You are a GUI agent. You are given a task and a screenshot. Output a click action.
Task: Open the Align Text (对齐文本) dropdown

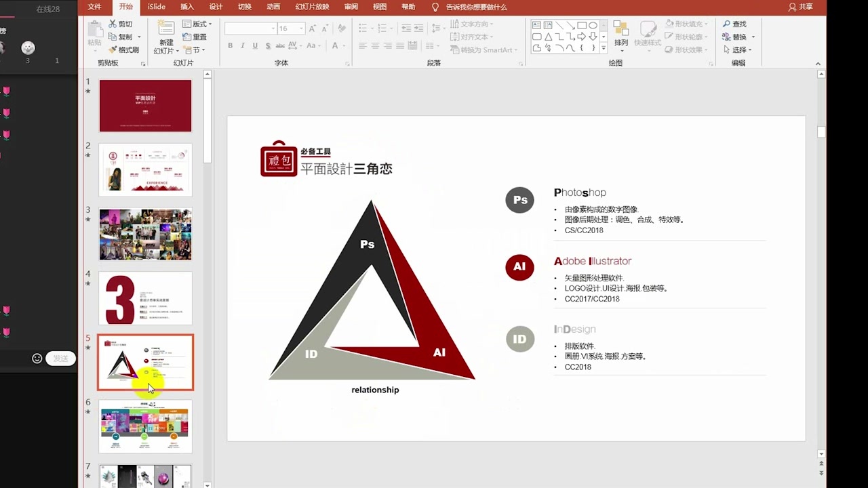coord(472,37)
